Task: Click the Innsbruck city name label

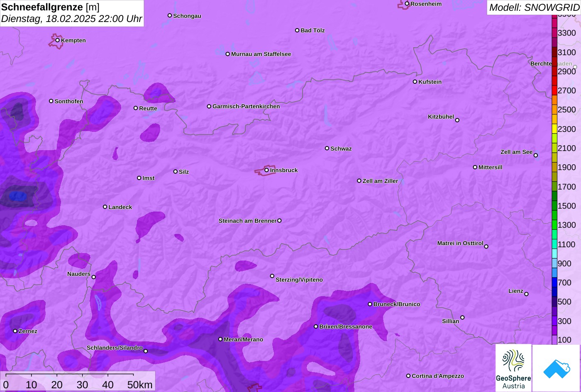Action: (284, 170)
